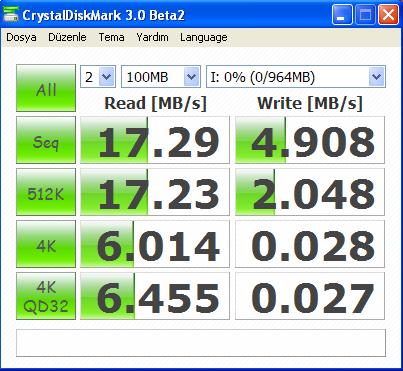This screenshot has height=371, width=403.
Task: Click the Seq write result 4.908
Action: [x=310, y=140]
